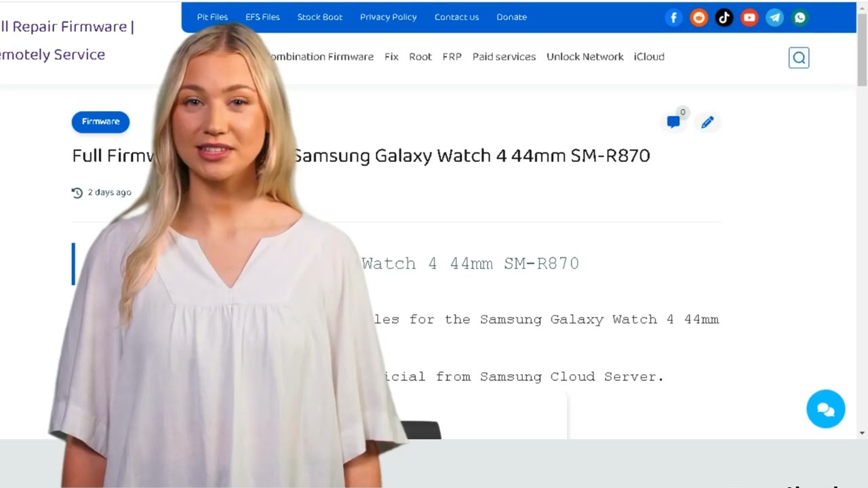Select FRP in the navigation bar
The width and height of the screenshot is (868, 488).
[452, 57]
